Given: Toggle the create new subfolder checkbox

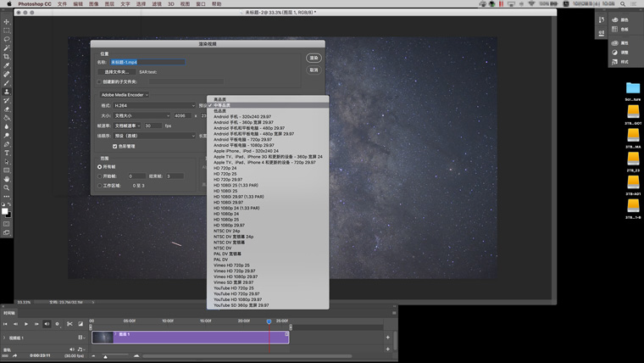Looking at the screenshot, I should point(99,81).
